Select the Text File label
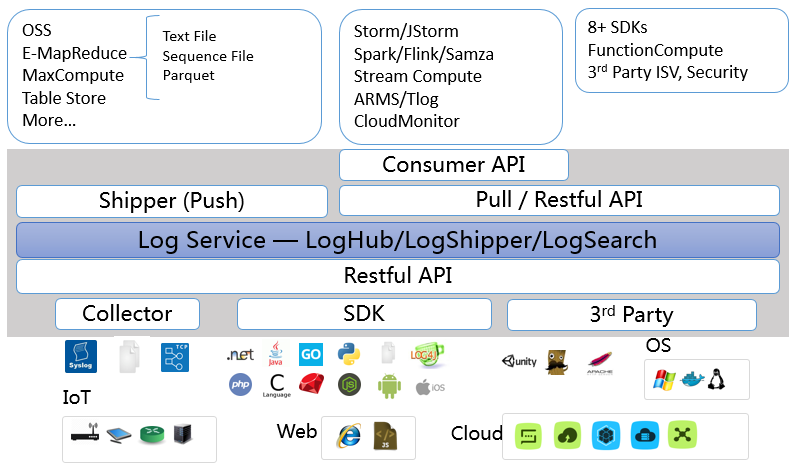 (x=189, y=37)
